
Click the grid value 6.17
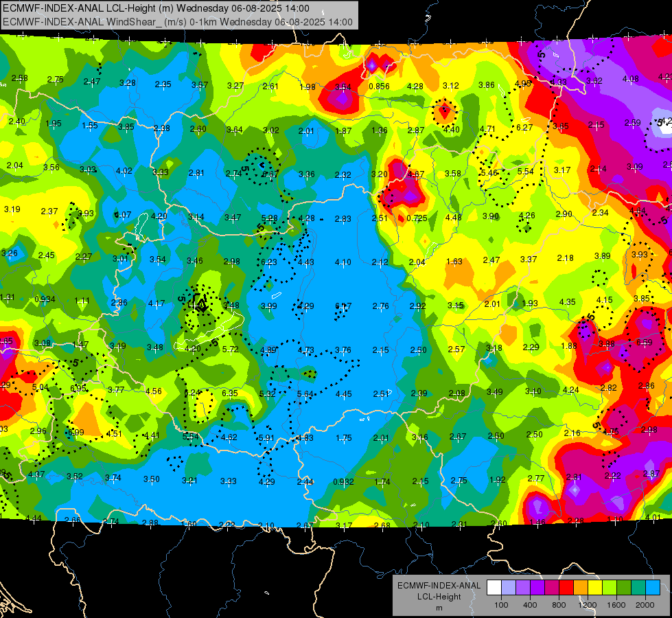pyautogui.click(x=343, y=306)
